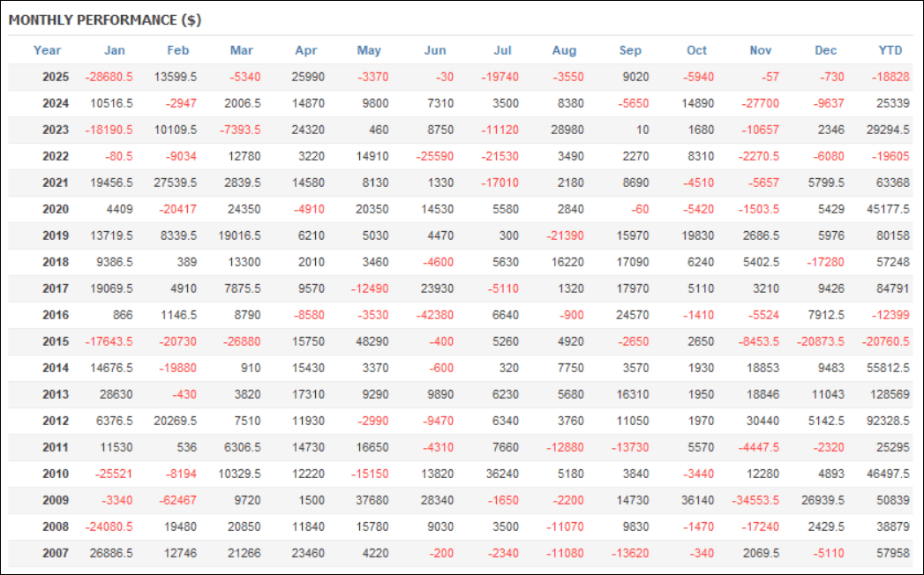Click the 48290 value in May 2015

pos(371,341)
